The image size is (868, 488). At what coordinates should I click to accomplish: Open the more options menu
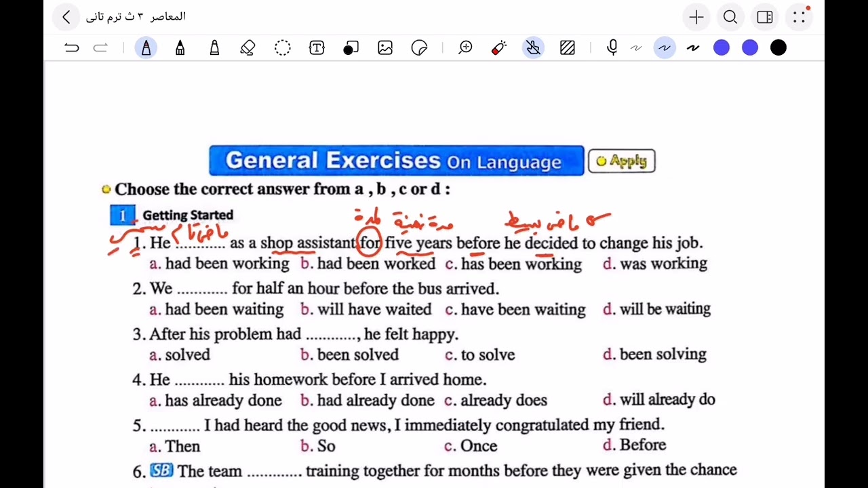click(x=800, y=18)
